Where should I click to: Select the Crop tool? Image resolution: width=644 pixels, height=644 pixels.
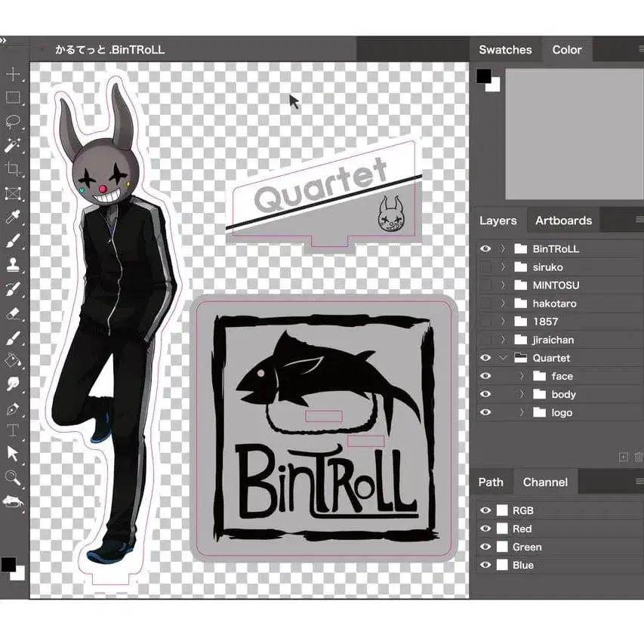[13, 169]
